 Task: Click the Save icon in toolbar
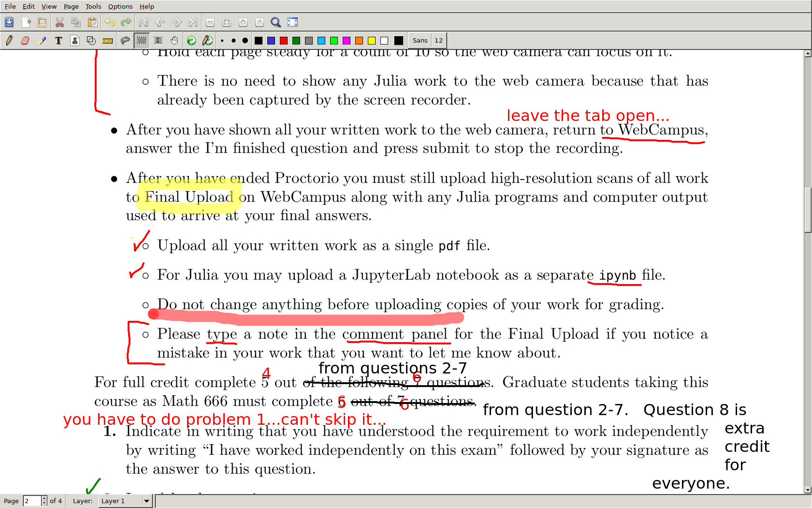tap(9, 22)
